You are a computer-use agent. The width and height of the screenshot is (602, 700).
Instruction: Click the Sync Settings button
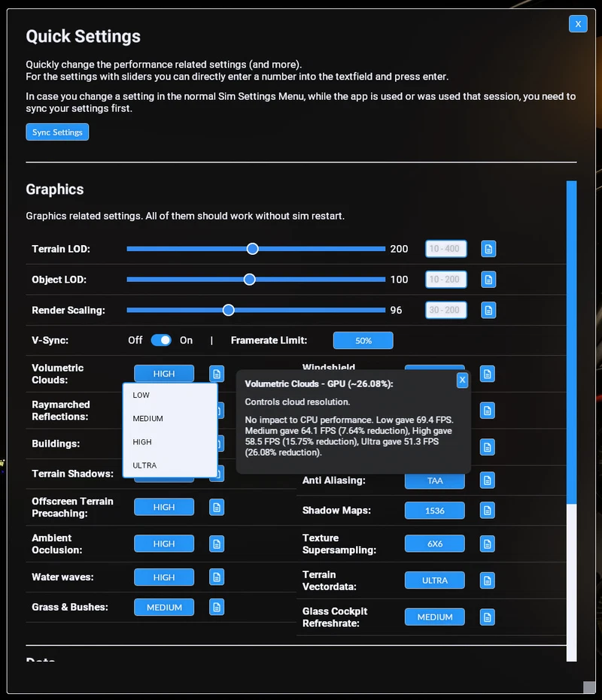tap(57, 132)
